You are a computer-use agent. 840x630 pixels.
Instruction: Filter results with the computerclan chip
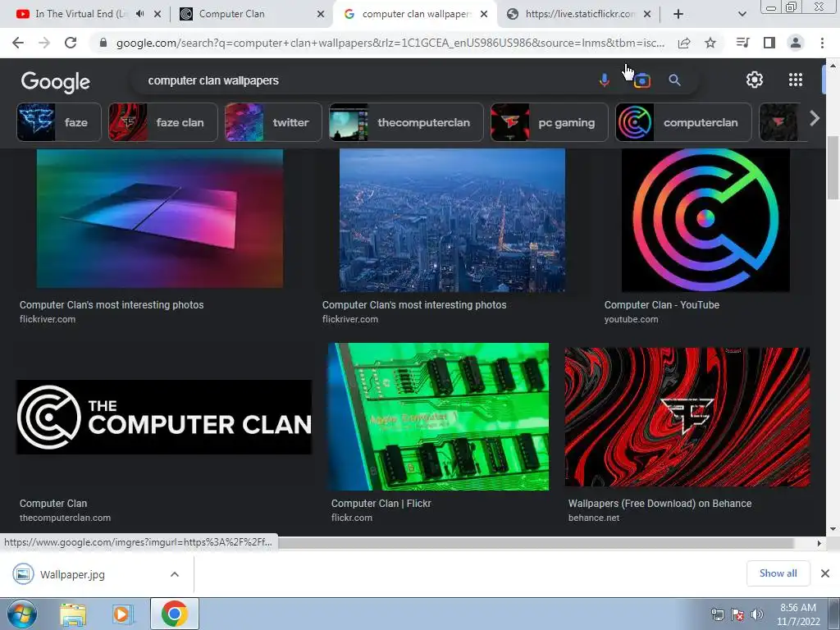pyautogui.click(x=683, y=122)
